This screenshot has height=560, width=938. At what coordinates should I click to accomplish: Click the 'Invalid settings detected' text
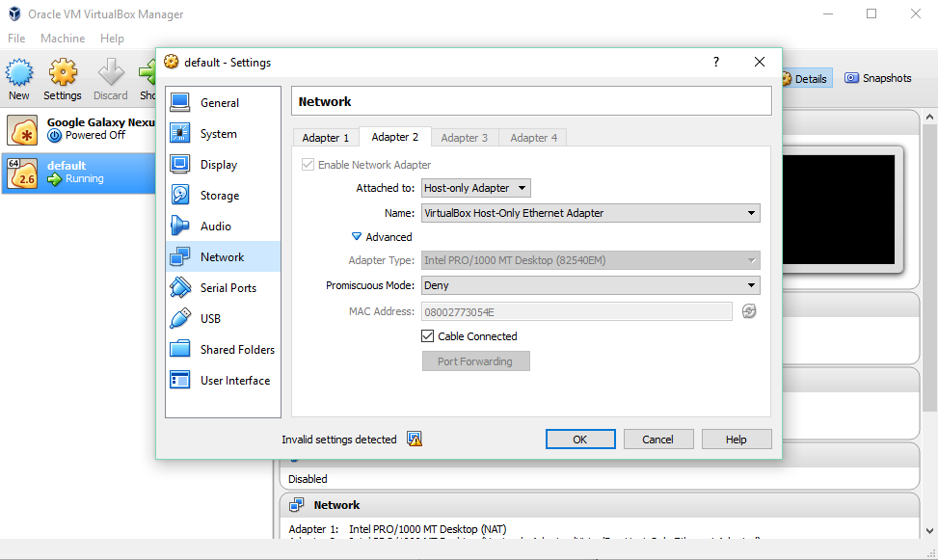point(339,440)
